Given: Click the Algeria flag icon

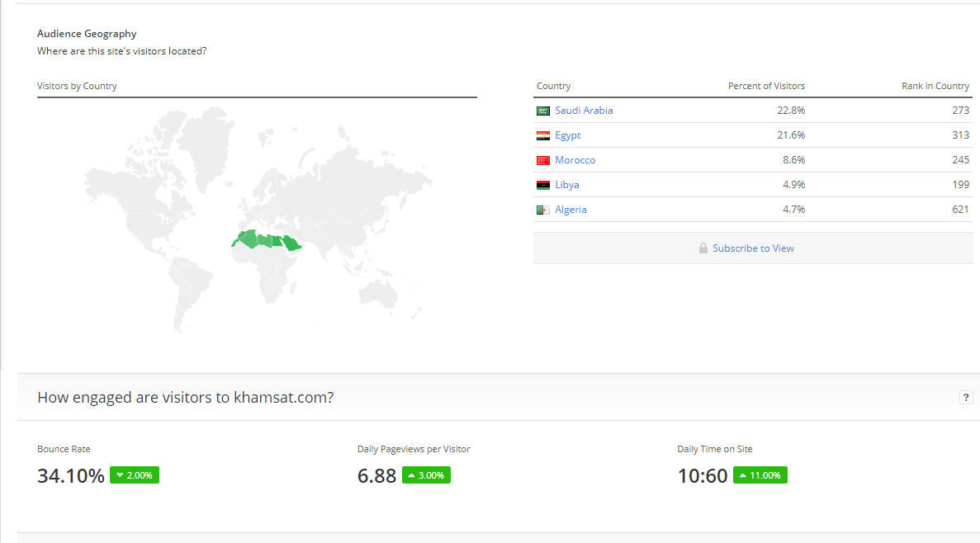Looking at the screenshot, I should tap(543, 210).
